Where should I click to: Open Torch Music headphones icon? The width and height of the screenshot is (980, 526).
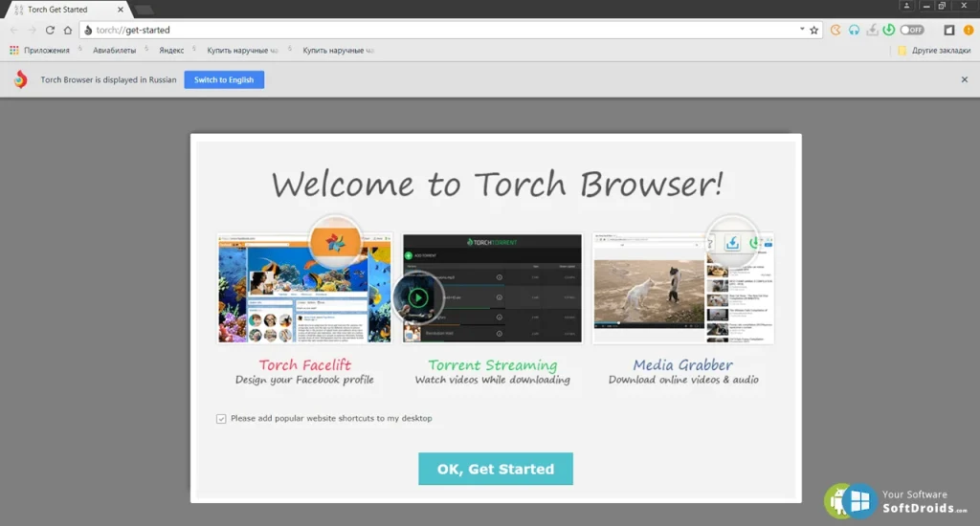(x=854, y=30)
